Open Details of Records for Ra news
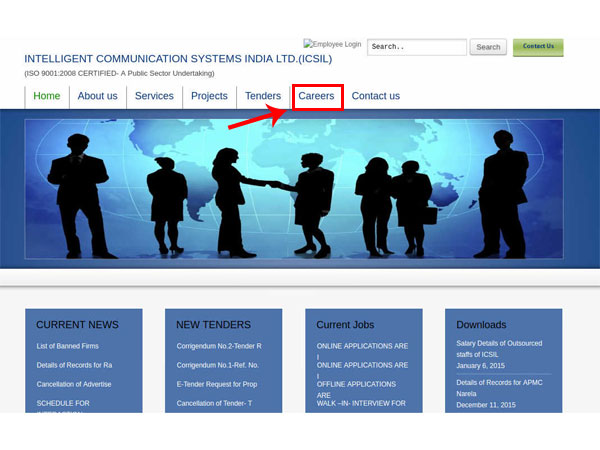Viewport: 600px width, 450px height. (75, 365)
